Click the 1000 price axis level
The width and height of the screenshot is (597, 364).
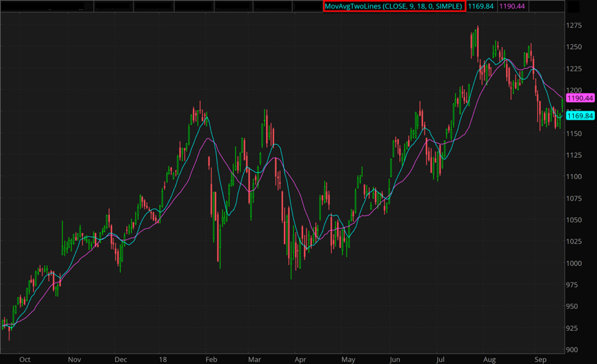[x=574, y=263]
